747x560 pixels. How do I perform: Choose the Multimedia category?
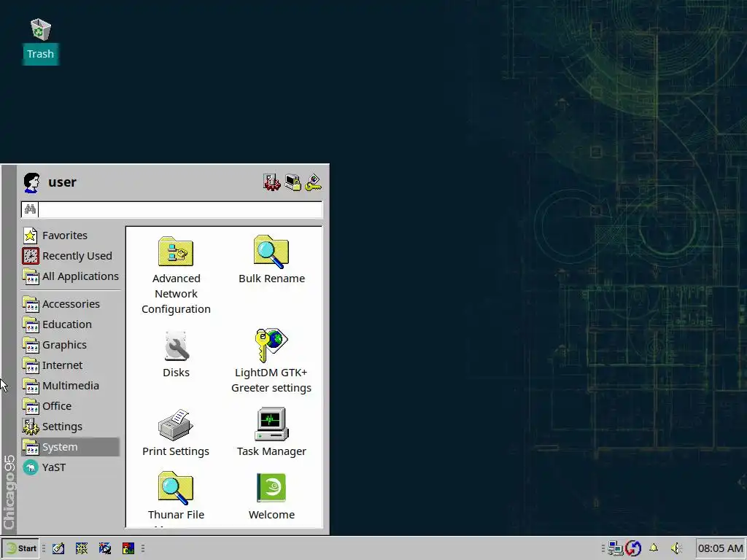[71, 386]
